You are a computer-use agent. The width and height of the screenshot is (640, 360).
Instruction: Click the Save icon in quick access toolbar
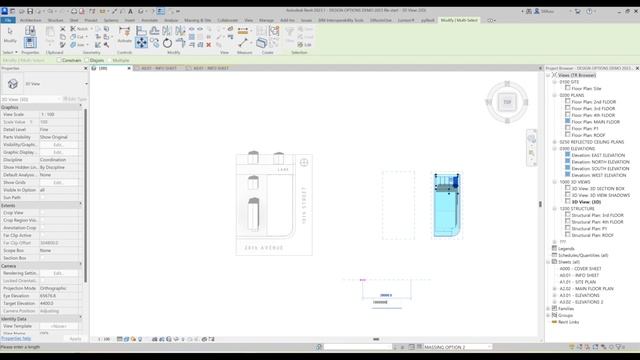point(30,11)
